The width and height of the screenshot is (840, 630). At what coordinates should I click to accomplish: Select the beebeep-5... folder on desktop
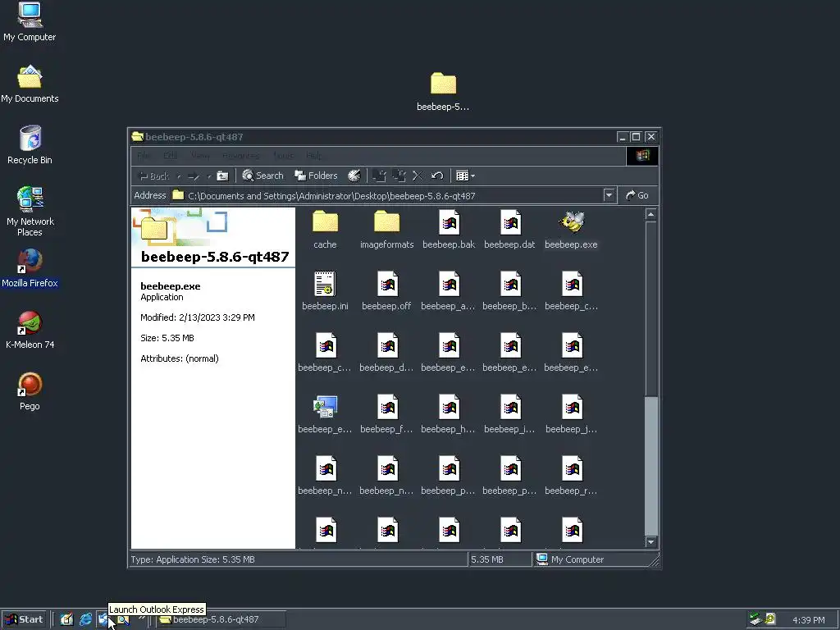(x=443, y=92)
